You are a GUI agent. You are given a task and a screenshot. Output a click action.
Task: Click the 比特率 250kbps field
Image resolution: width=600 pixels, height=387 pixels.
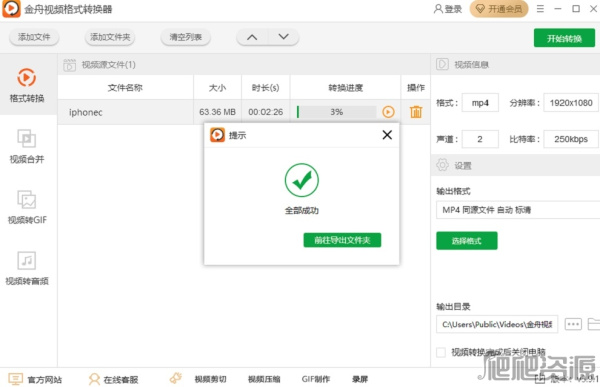[x=571, y=139]
